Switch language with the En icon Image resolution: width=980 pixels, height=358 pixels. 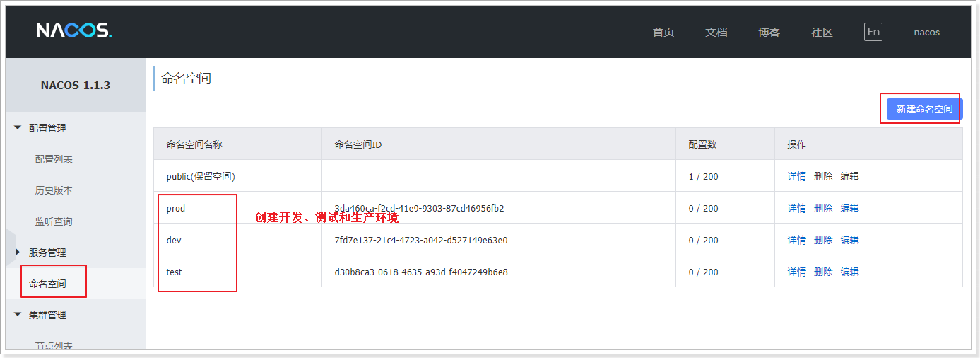873,32
